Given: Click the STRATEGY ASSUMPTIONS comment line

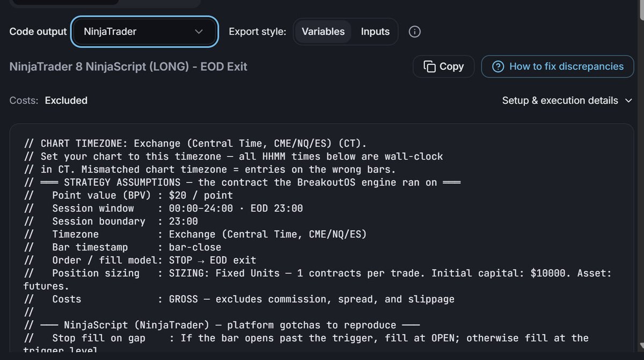Looking at the screenshot, I should (x=243, y=182).
